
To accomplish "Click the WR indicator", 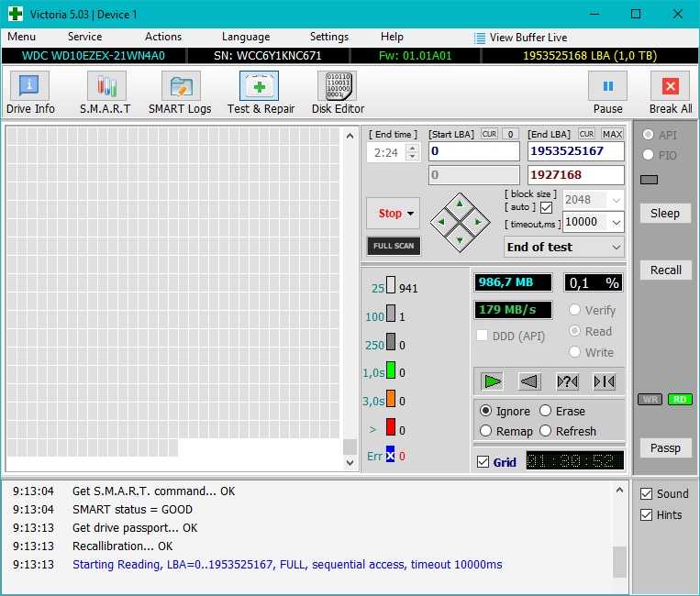I will (x=650, y=399).
